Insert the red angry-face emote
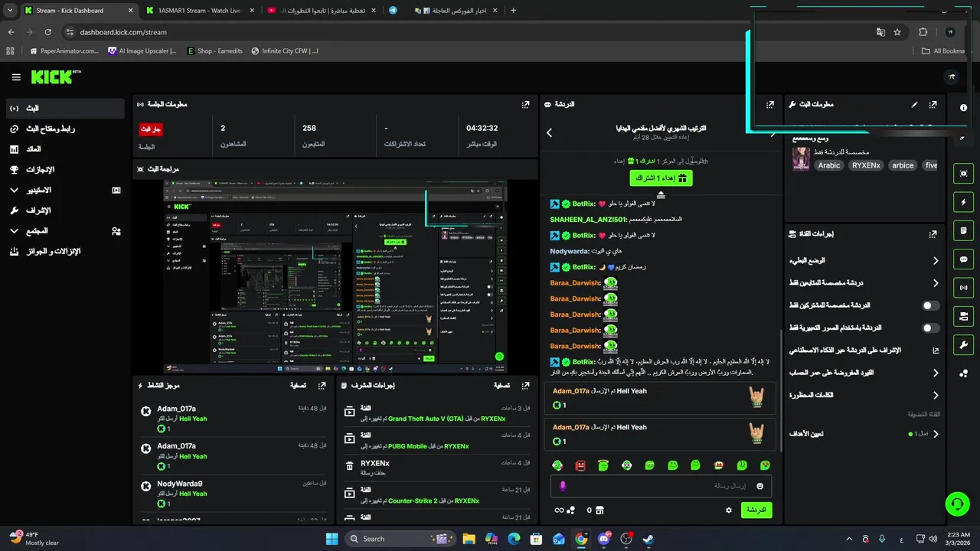The height and width of the screenshot is (551, 980). 580,465
